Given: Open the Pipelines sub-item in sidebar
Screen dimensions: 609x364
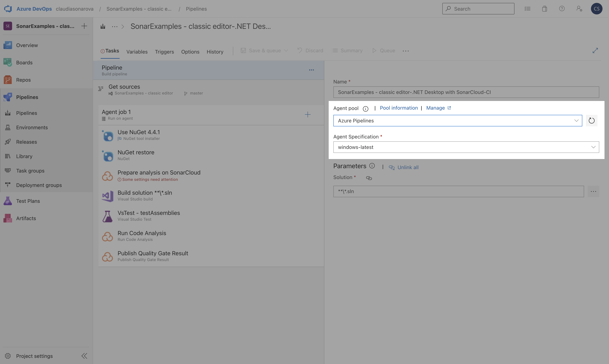Looking at the screenshot, I should (x=46, y=113).
